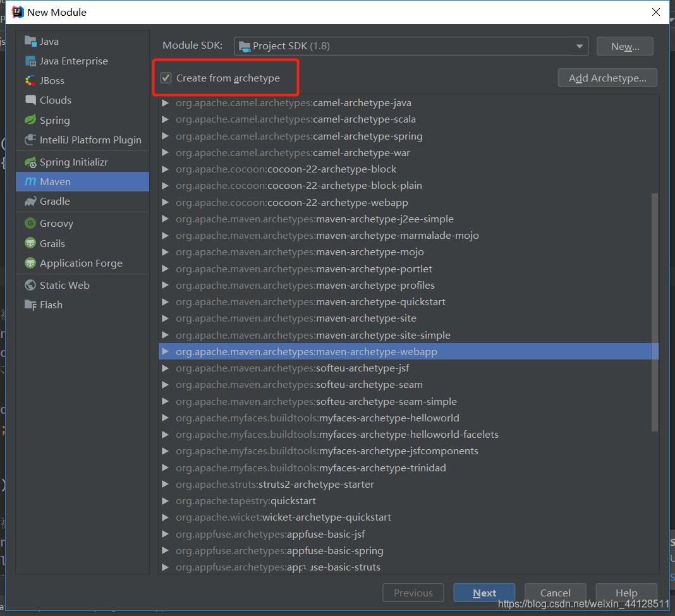Select the Gradle module type
The height and width of the screenshot is (616, 675).
(x=83, y=202)
